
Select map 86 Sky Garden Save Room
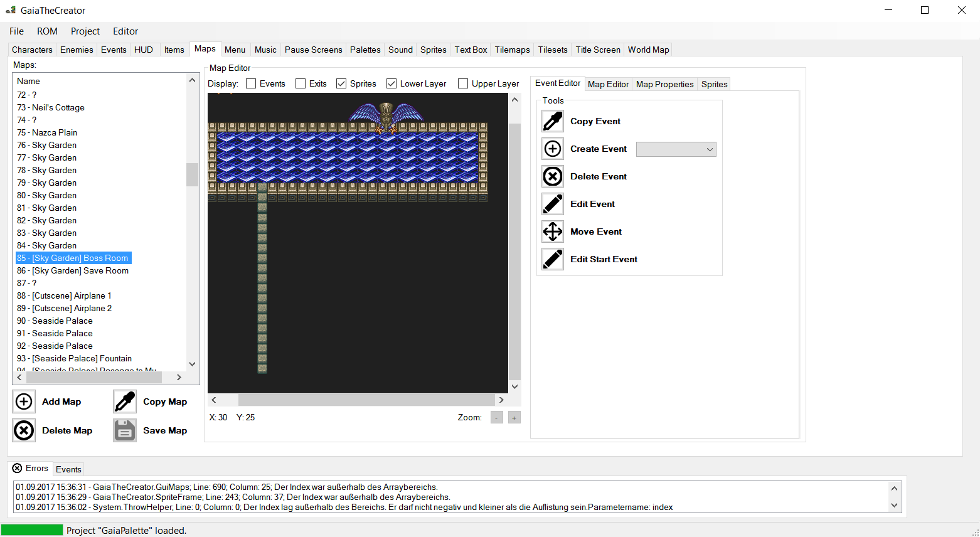point(72,270)
